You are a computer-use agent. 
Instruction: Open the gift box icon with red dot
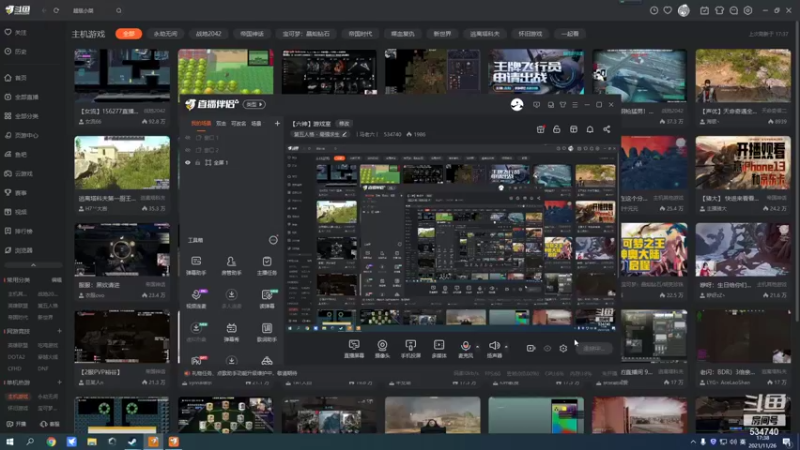coord(540,130)
